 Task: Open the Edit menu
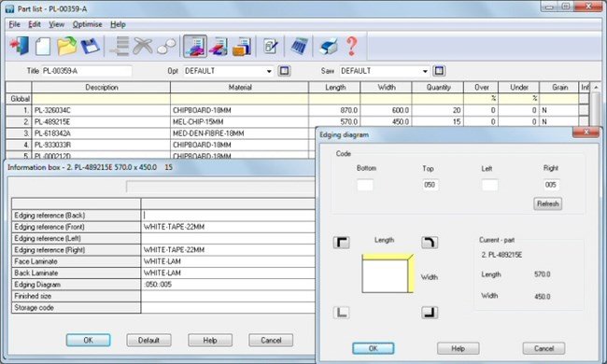tap(35, 24)
